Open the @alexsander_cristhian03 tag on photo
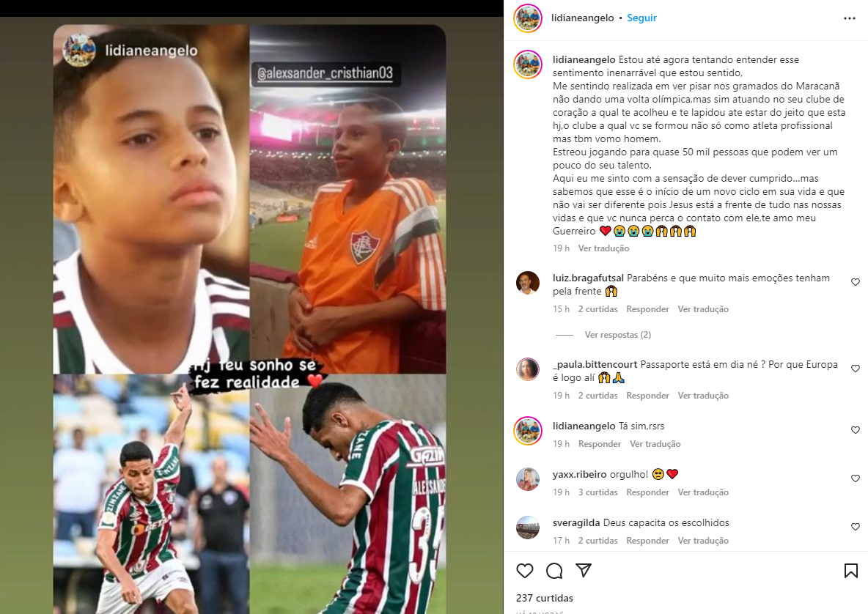This screenshot has height=614, width=868. point(325,73)
